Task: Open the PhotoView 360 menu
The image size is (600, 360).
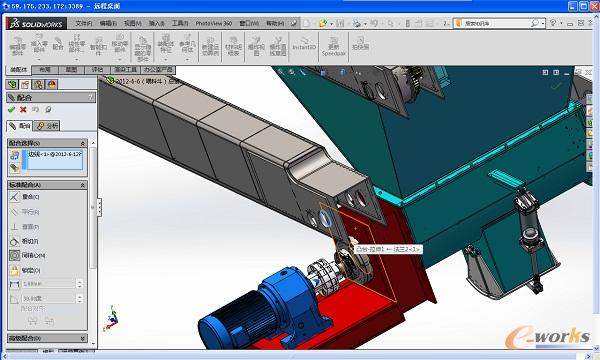Action: [x=214, y=23]
